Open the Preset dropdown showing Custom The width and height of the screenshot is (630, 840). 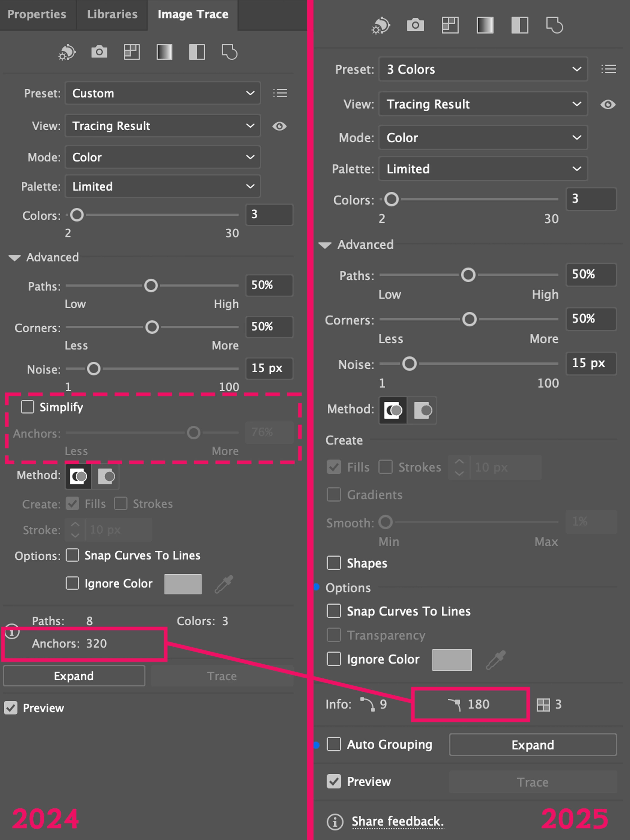162,93
